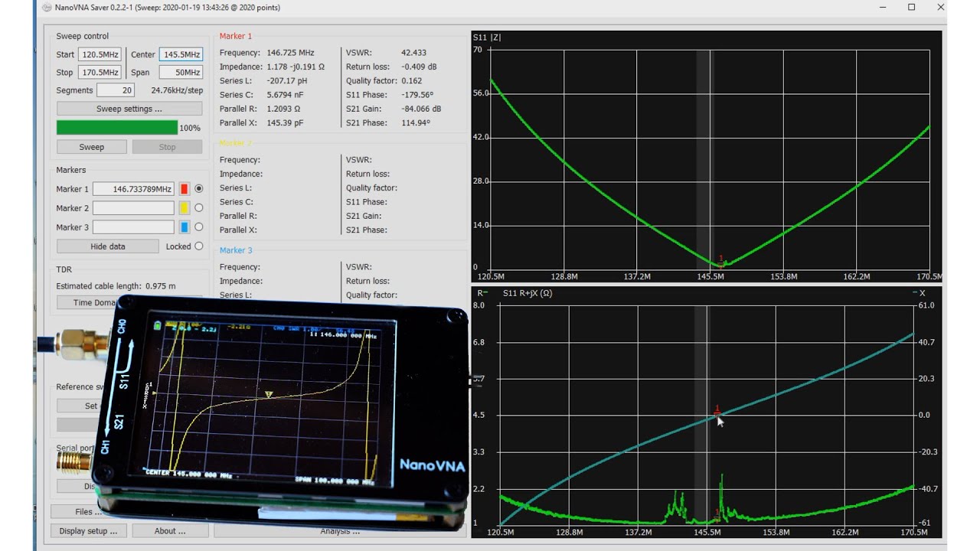Select the Marker 1 radio button
980x551 pixels.
coord(199,188)
